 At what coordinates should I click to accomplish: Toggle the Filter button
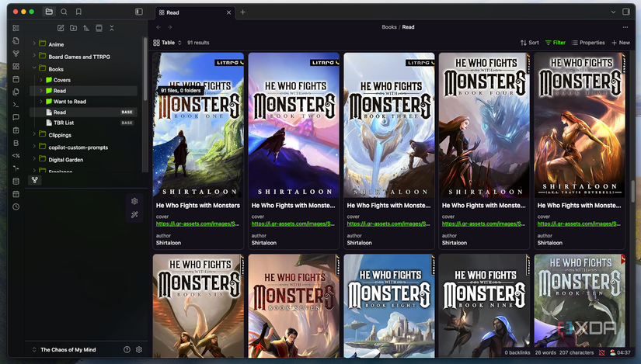pos(556,43)
